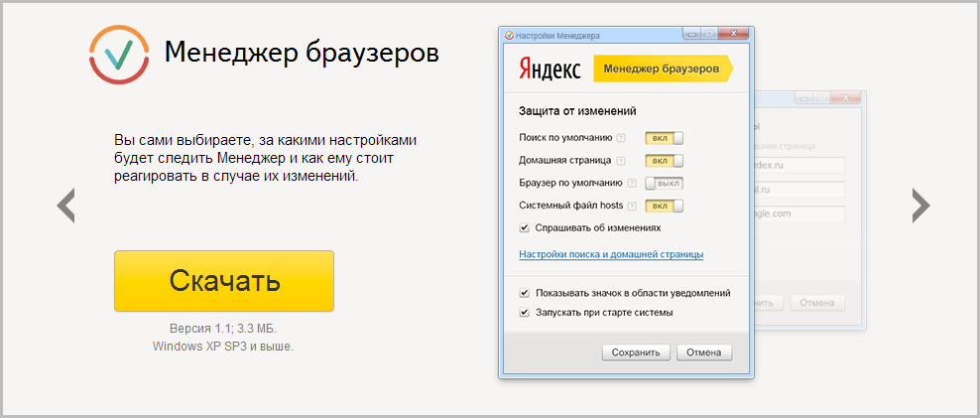Toggle Системный файл hosts switch
This screenshot has width=980, height=418.
[665, 206]
